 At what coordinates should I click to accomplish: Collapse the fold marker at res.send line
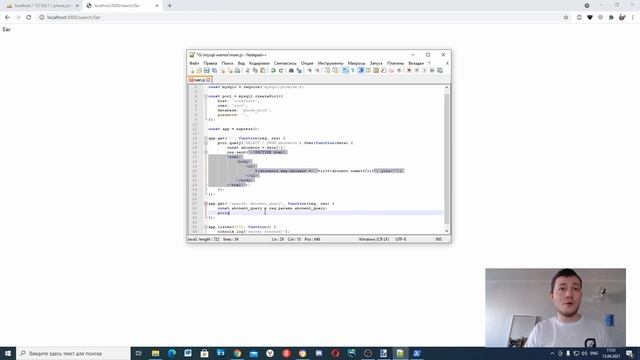pos(206,152)
